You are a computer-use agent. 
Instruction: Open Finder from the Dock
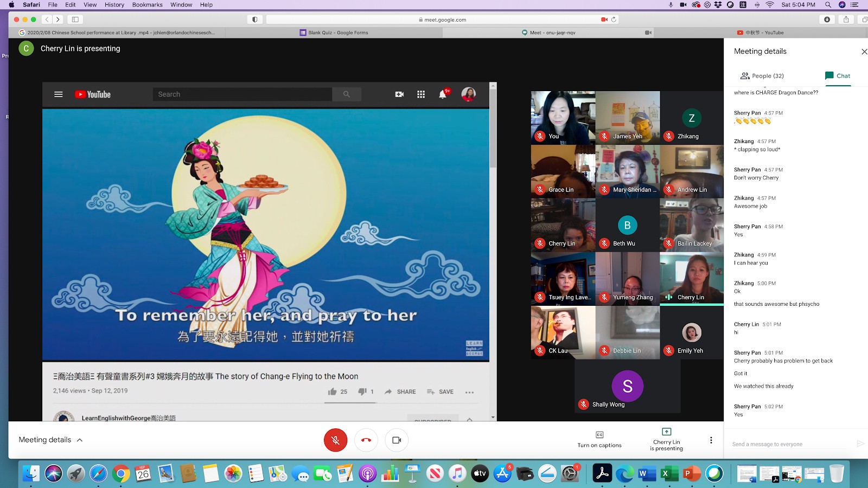point(31,473)
